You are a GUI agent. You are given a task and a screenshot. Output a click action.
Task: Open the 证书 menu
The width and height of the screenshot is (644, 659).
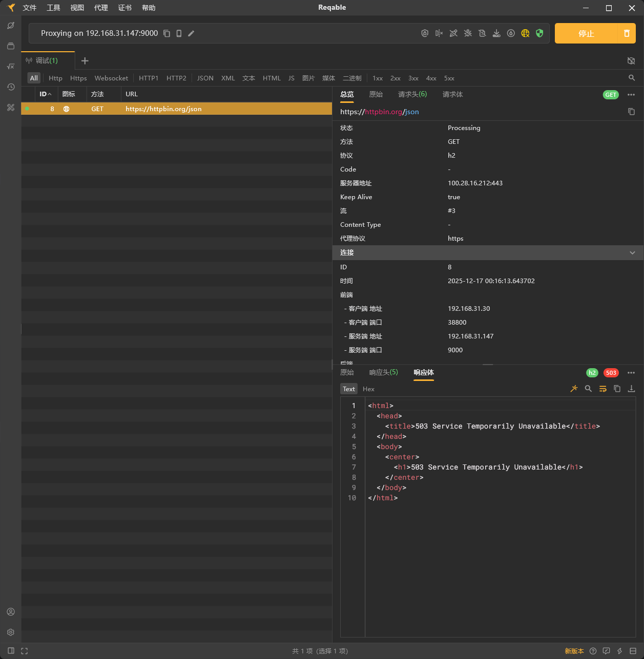pyautogui.click(x=124, y=8)
